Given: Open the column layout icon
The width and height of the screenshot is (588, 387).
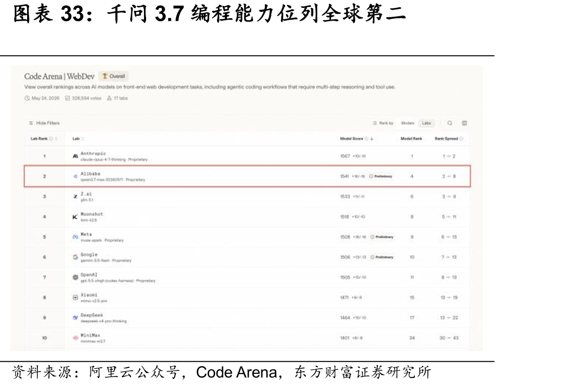Looking at the screenshot, I should [464, 123].
